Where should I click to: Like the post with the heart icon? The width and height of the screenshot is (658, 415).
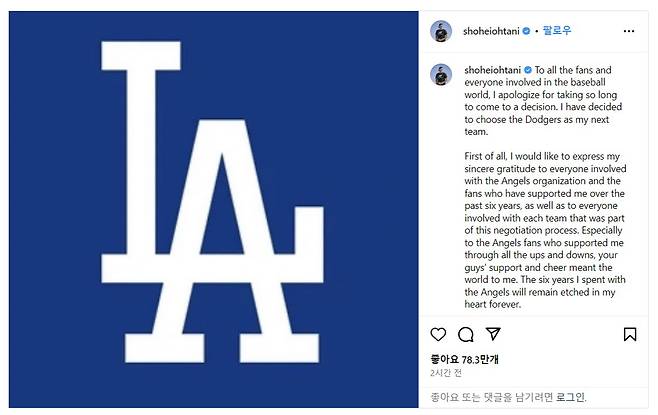(x=438, y=334)
